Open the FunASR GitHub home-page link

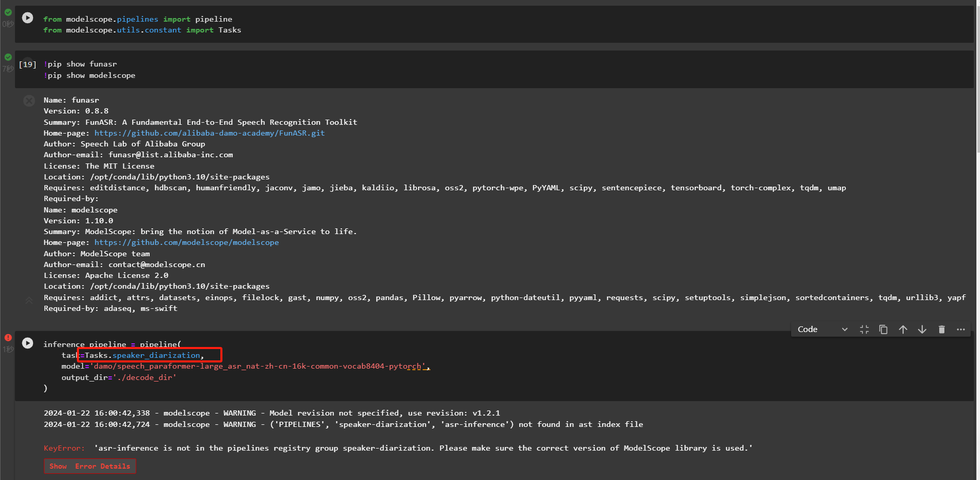click(x=210, y=133)
